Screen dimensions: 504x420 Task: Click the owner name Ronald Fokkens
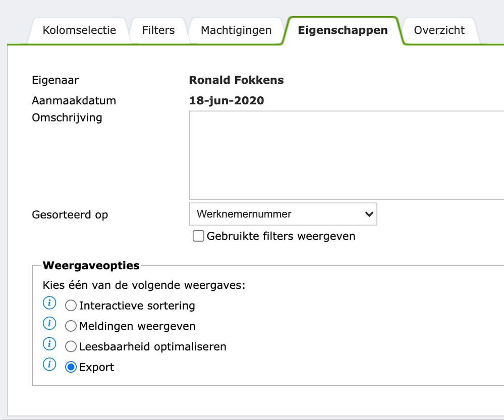(x=236, y=80)
